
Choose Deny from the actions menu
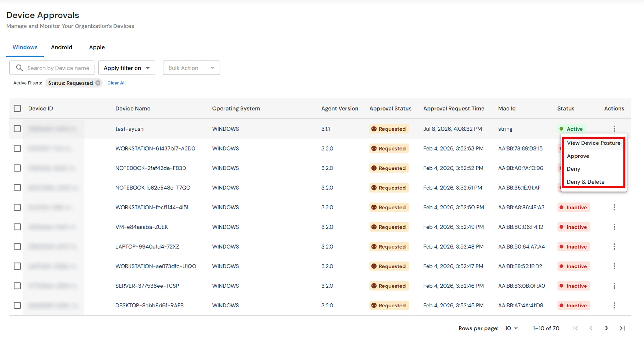point(594,169)
